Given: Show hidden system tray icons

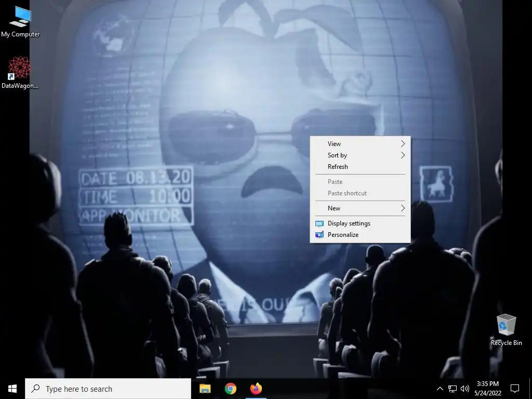Looking at the screenshot, I should (440, 389).
